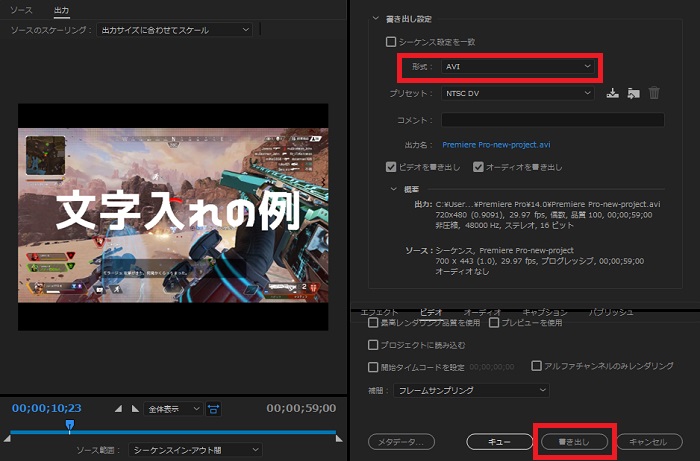Image resolution: width=700 pixels, height=461 pixels.
Task: Click the blue preview timeline bar
Action: coord(173,432)
